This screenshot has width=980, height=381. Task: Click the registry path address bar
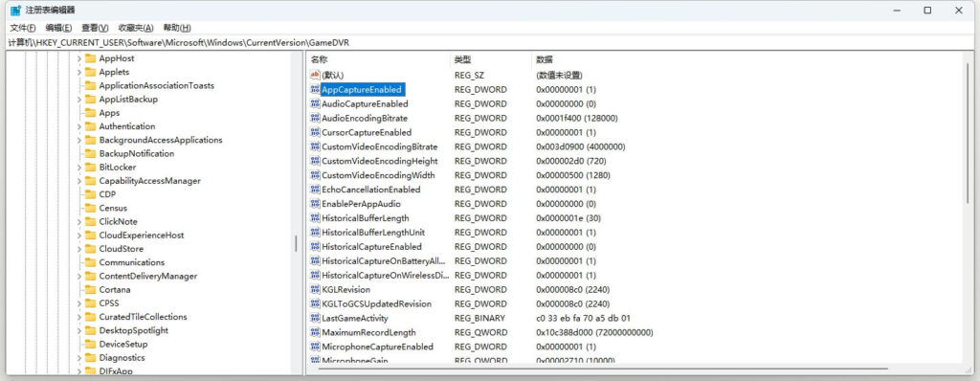[x=490, y=42]
